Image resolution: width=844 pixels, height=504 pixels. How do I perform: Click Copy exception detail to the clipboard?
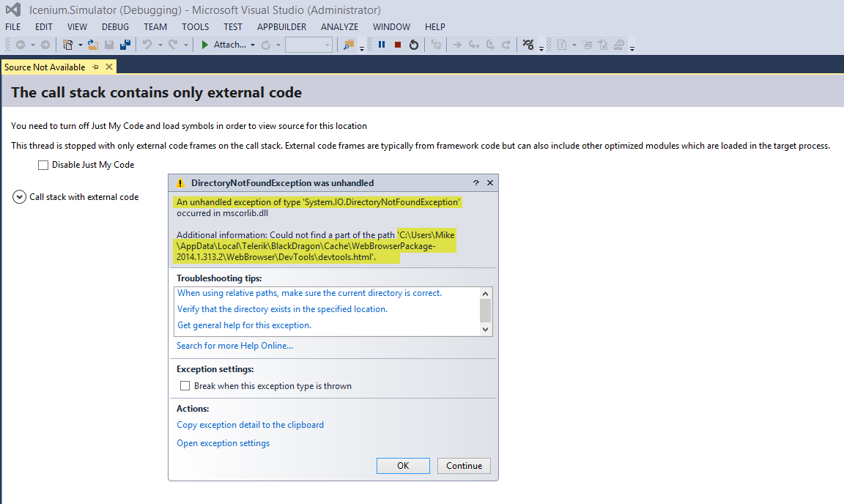pyautogui.click(x=250, y=425)
